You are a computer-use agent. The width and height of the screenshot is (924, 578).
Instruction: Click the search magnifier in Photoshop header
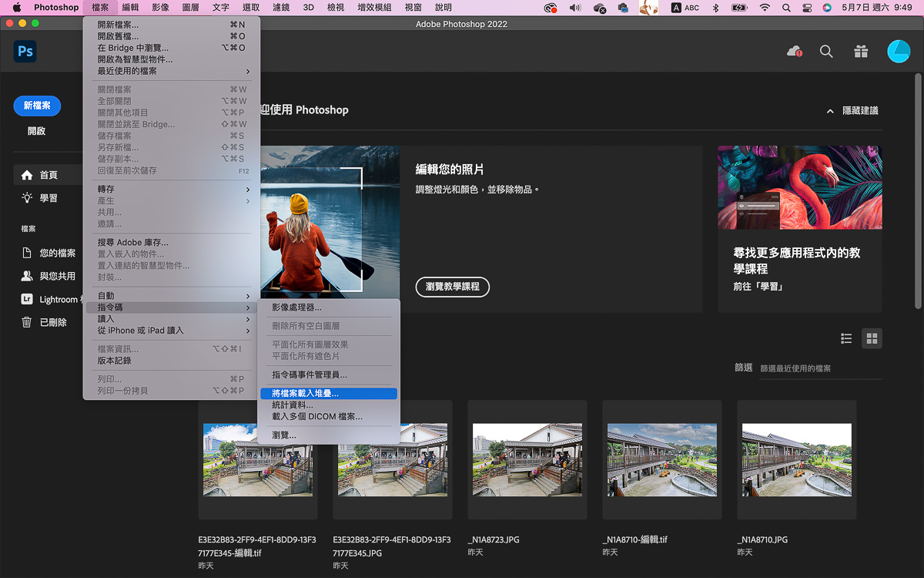[x=826, y=52]
